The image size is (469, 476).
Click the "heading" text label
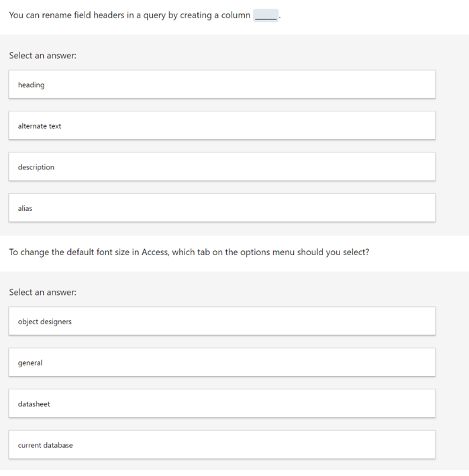coord(32,85)
